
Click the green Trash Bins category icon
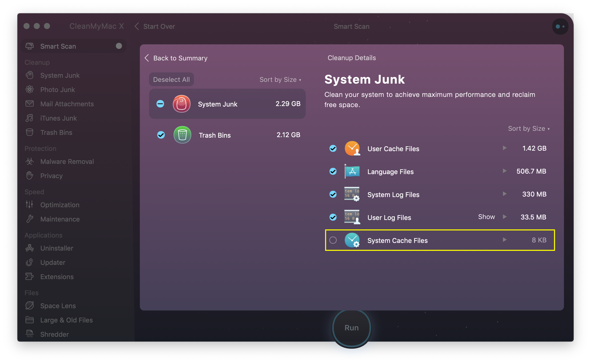click(x=182, y=135)
